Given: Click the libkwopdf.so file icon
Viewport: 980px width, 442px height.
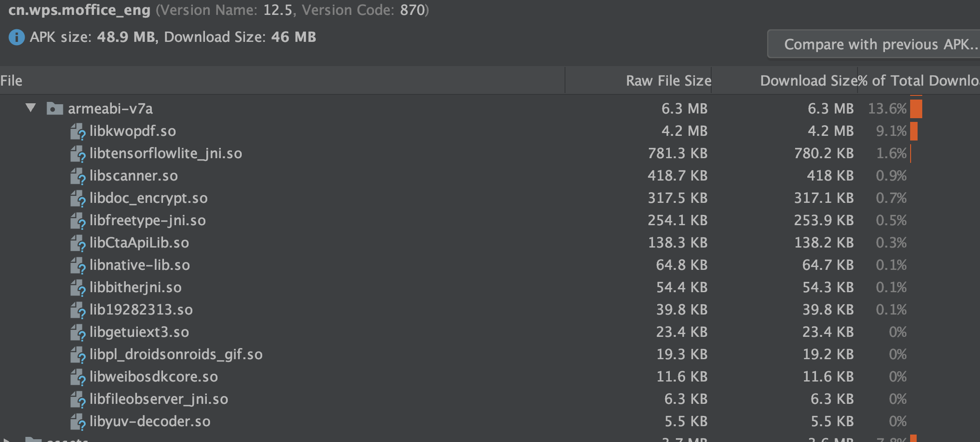Looking at the screenshot, I should (78, 132).
